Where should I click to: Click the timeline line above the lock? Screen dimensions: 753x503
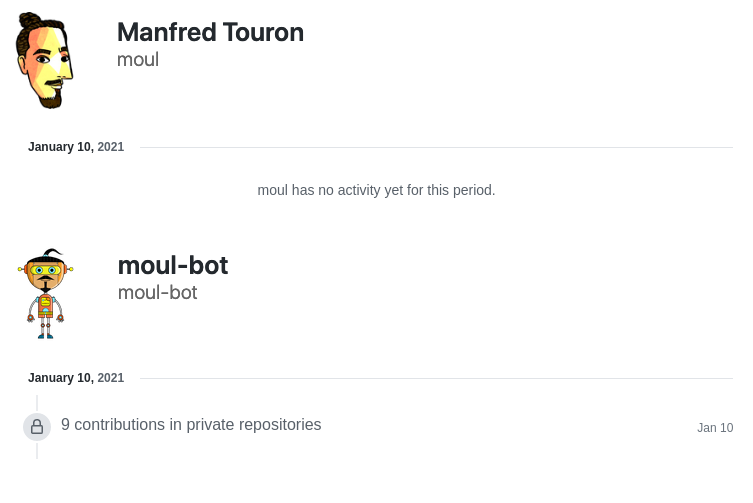[x=37, y=404]
